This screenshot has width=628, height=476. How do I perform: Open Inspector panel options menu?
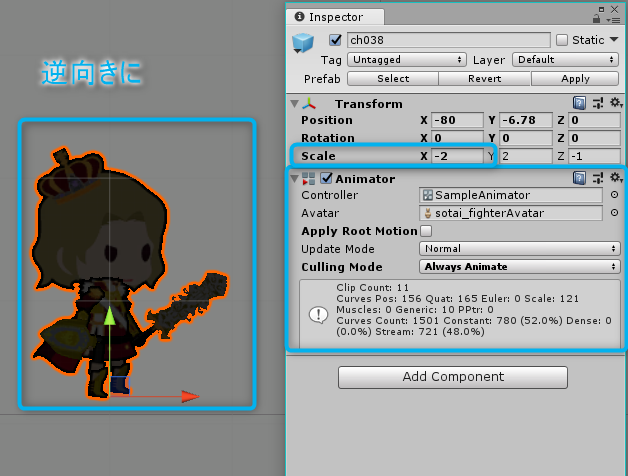pyautogui.click(x=614, y=20)
